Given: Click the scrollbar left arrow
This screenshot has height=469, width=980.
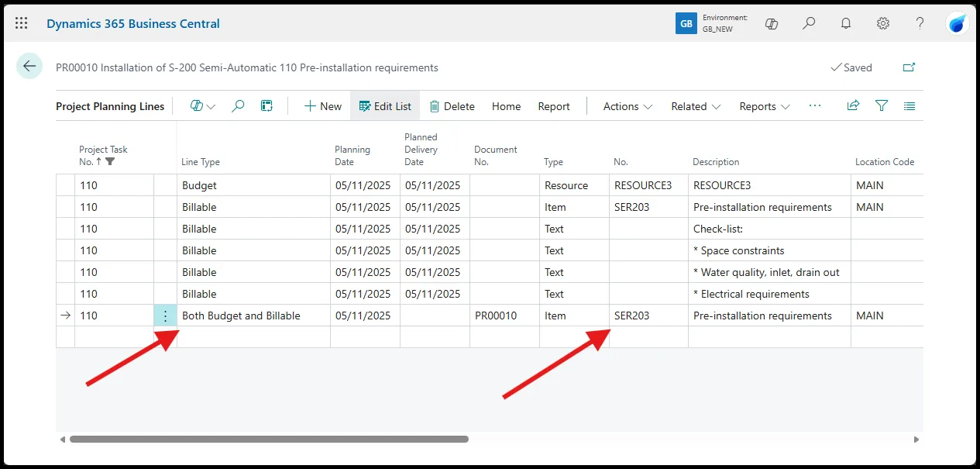Looking at the screenshot, I should 63,439.
